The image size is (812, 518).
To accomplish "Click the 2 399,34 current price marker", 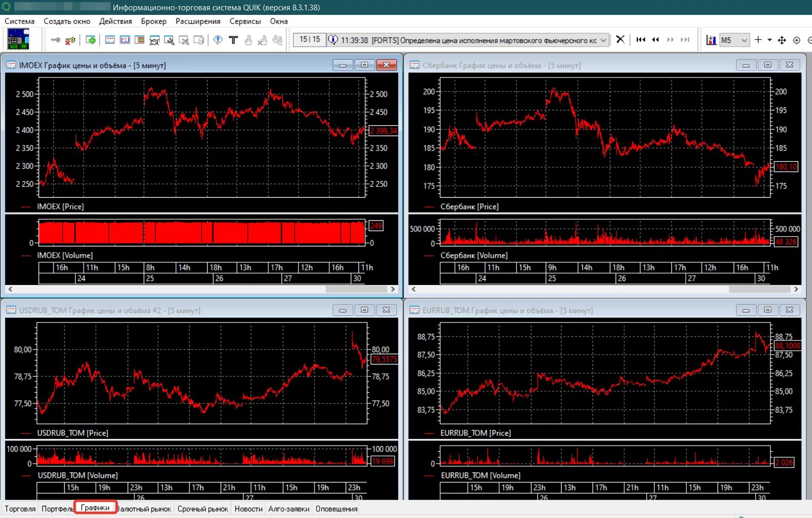I will [384, 130].
